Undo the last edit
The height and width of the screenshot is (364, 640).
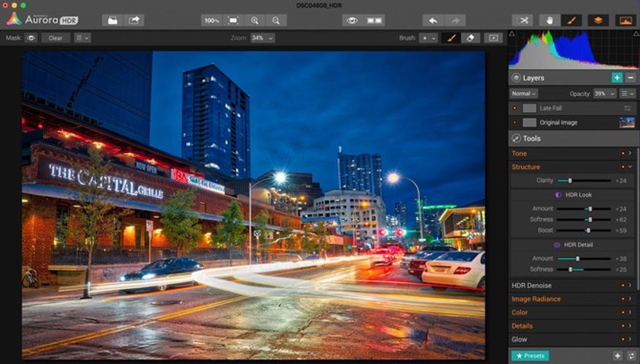pyautogui.click(x=433, y=21)
